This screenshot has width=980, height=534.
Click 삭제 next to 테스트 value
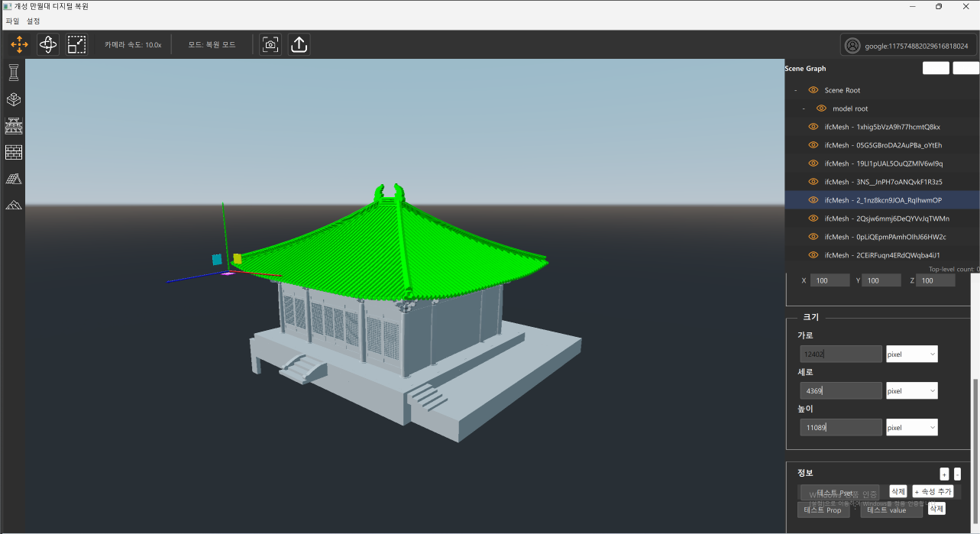pos(936,509)
